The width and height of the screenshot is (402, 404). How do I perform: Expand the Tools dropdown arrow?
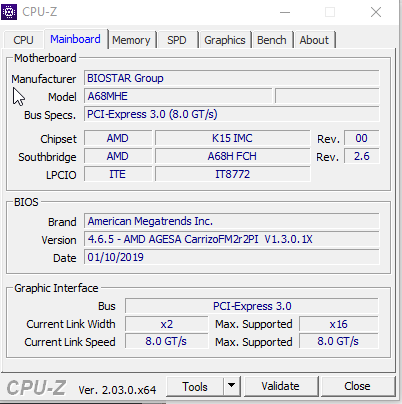coord(232,387)
